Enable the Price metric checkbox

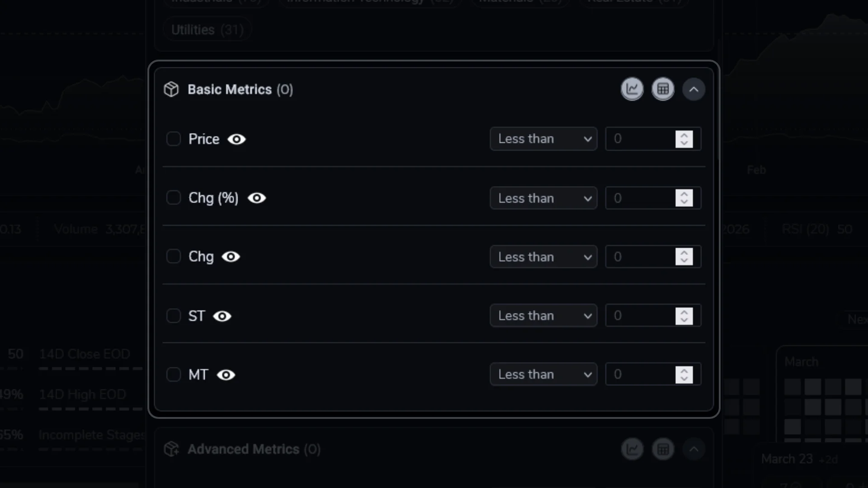pos(174,139)
